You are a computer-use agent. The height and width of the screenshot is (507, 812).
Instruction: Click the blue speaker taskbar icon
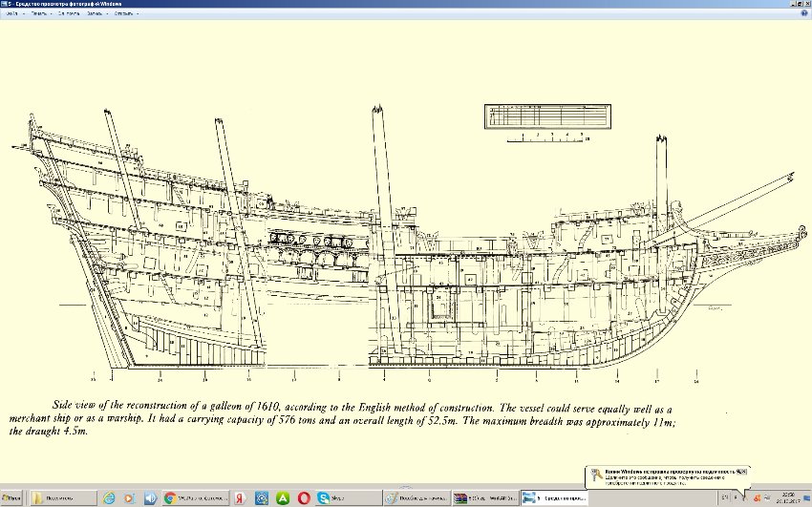(x=150, y=498)
